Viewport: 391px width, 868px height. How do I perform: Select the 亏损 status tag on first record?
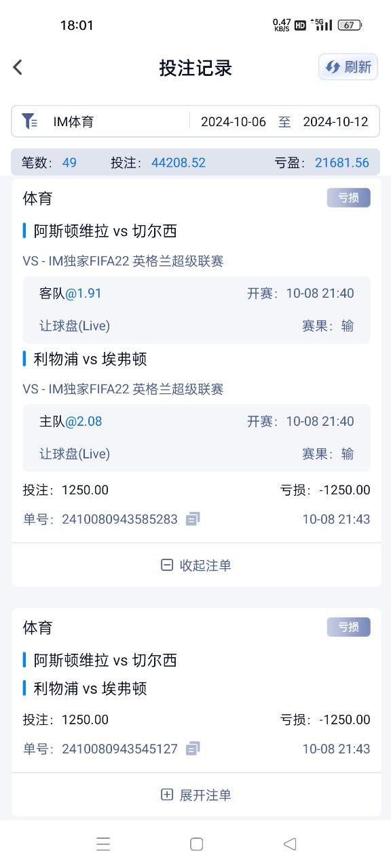point(348,197)
